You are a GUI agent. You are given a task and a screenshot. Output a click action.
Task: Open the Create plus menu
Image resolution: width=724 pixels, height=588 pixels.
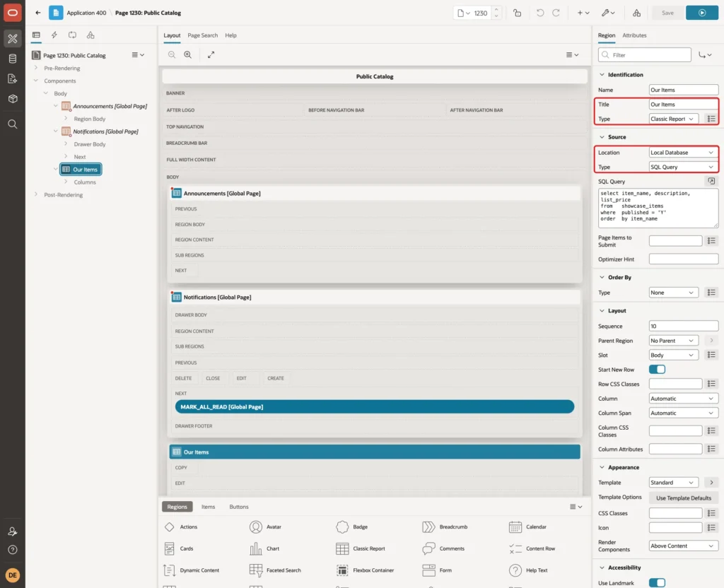[x=583, y=13]
